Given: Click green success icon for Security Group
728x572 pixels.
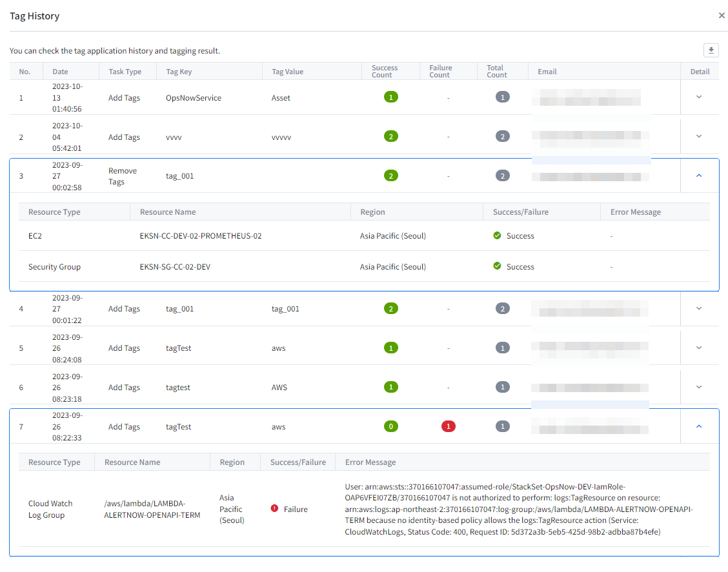Looking at the screenshot, I should (x=497, y=266).
